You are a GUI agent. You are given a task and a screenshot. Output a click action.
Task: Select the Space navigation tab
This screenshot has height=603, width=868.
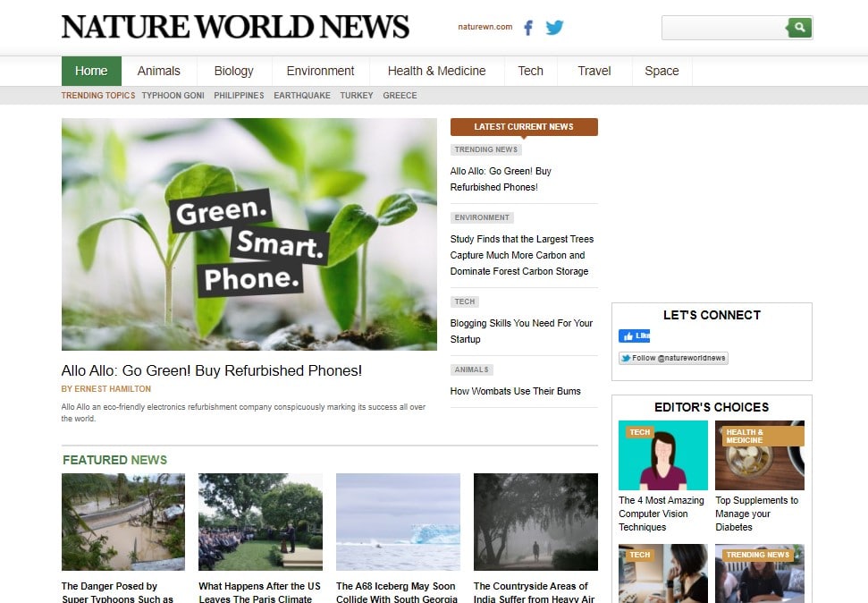[662, 71]
